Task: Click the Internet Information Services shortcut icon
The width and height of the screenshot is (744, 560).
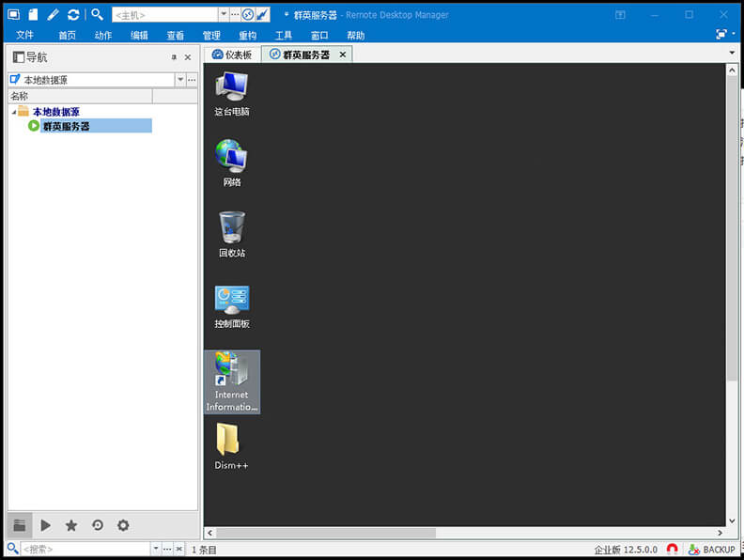Action: (231, 381)
